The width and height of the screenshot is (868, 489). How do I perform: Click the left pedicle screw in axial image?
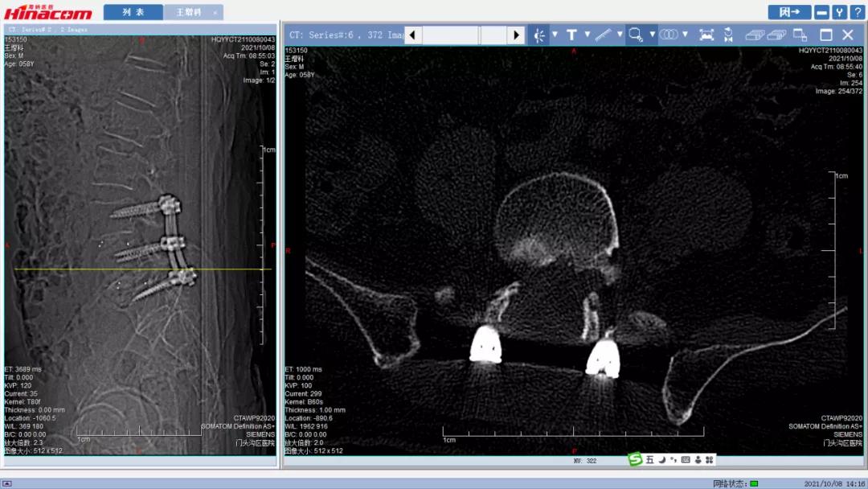485,344
